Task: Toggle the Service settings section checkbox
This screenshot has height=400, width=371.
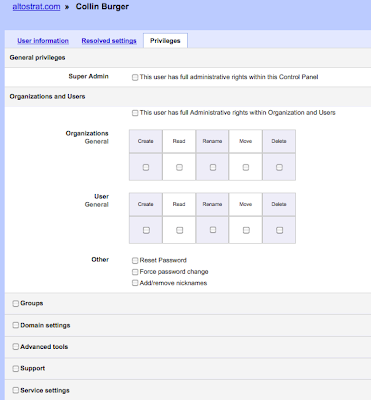Action: tap(15, 390)
